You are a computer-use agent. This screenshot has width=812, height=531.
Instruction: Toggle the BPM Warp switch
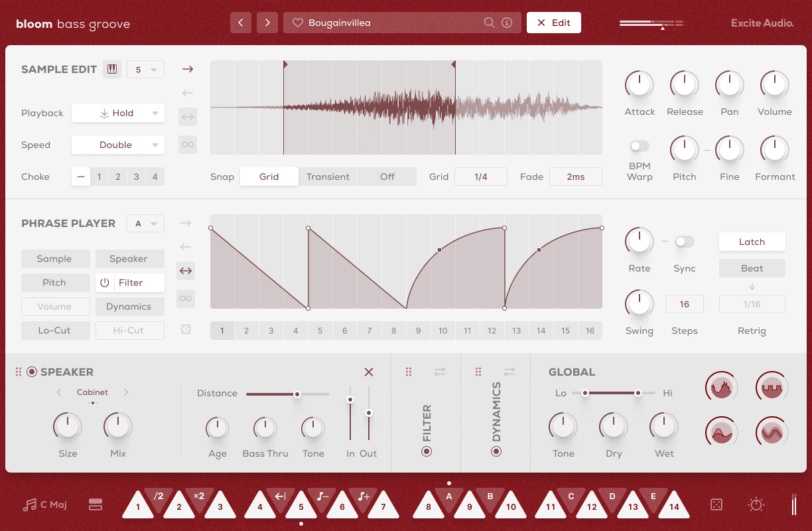point(639,146)
